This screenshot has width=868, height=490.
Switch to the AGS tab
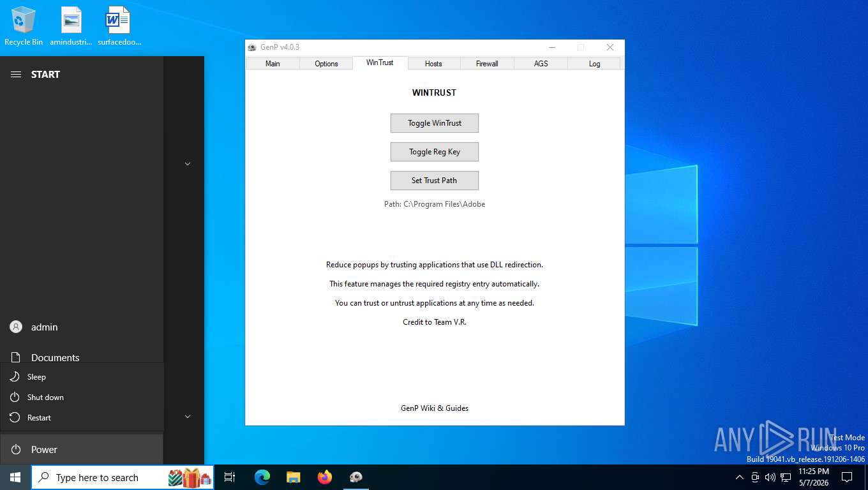click(x=541, y=63)
